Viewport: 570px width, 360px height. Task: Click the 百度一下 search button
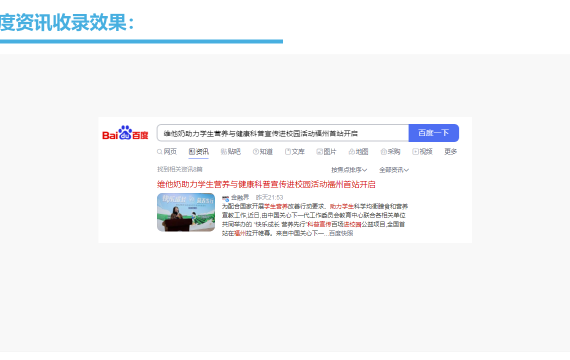(434, 133)
